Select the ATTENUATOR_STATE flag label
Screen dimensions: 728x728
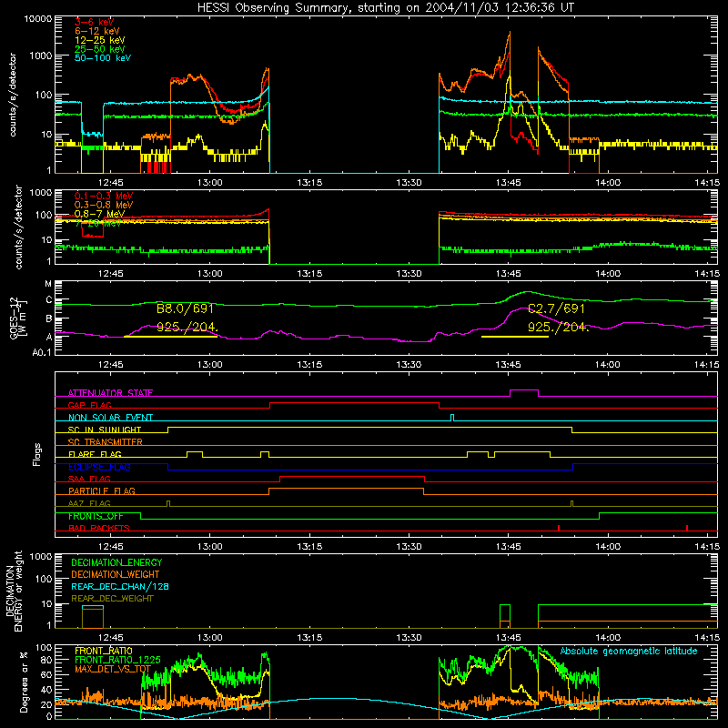[x=110, y=393]
